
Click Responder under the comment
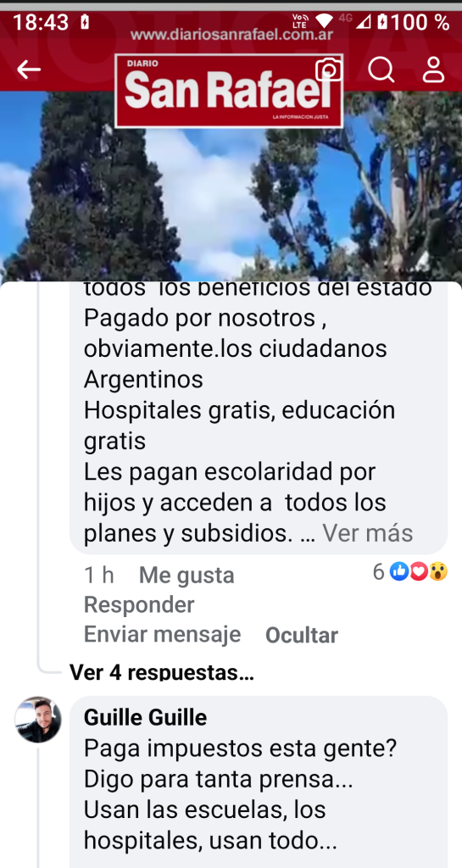[x=139, y=605]
